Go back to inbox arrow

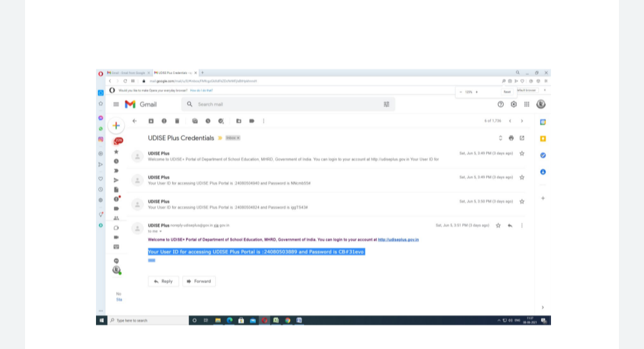coord(134,121)
